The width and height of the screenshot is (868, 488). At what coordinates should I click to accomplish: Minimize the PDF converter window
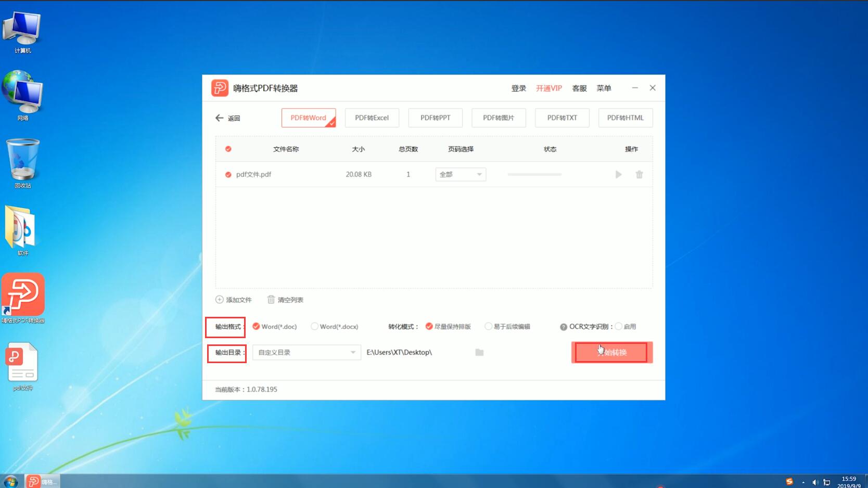pos(635,88)
